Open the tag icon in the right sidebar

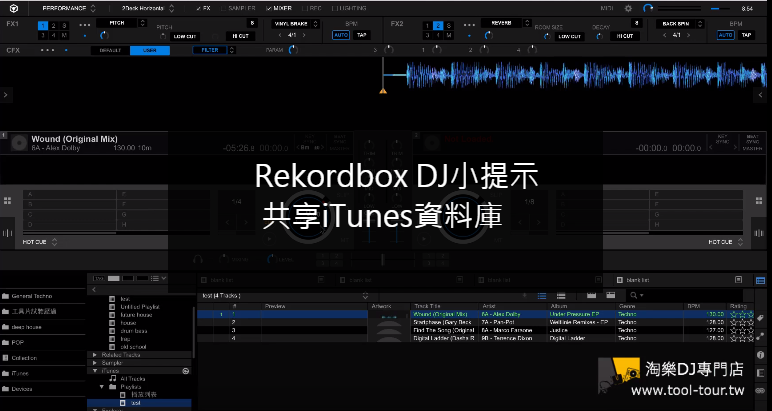[760, 319]
